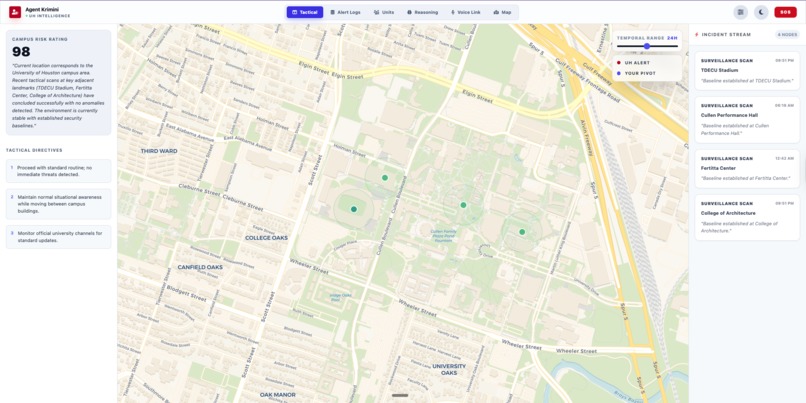806x403 pixels.
Task: Click the Incident Stream heading
Action: tap(726, 35)
